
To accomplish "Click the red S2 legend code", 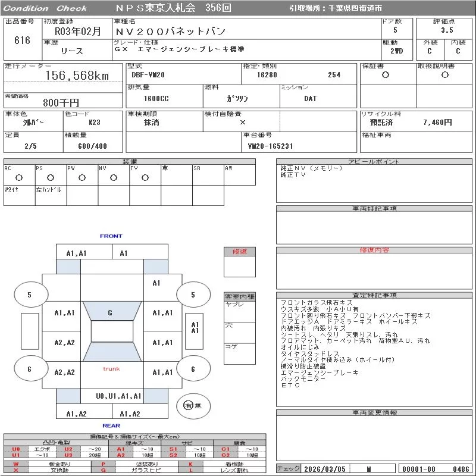I will (x=173, y=455).
